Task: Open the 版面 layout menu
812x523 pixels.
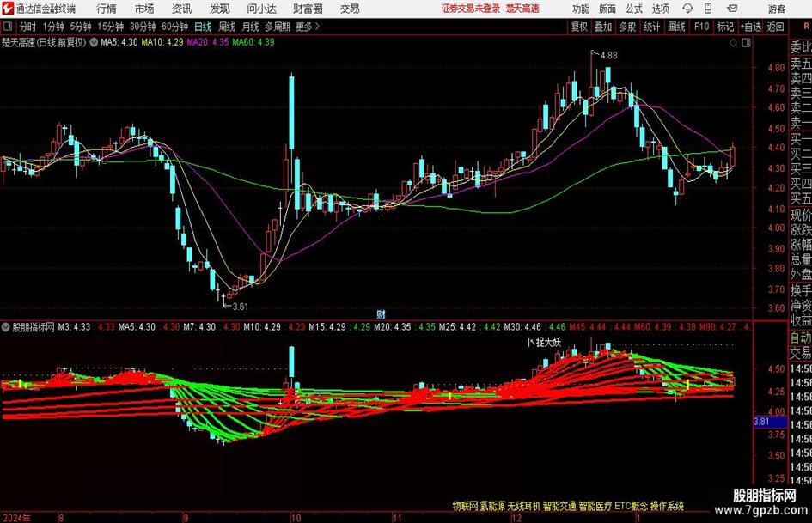Action: [607, 9]
